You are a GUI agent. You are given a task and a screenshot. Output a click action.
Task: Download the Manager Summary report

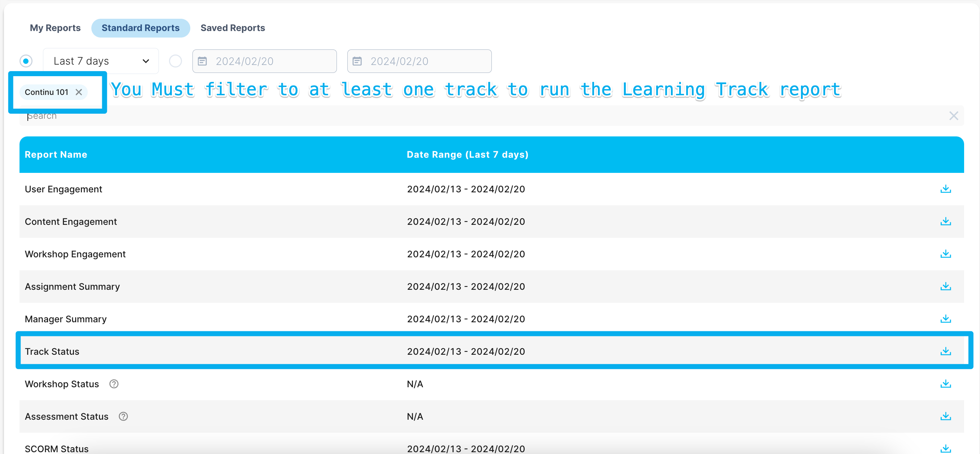coord(945,319)
